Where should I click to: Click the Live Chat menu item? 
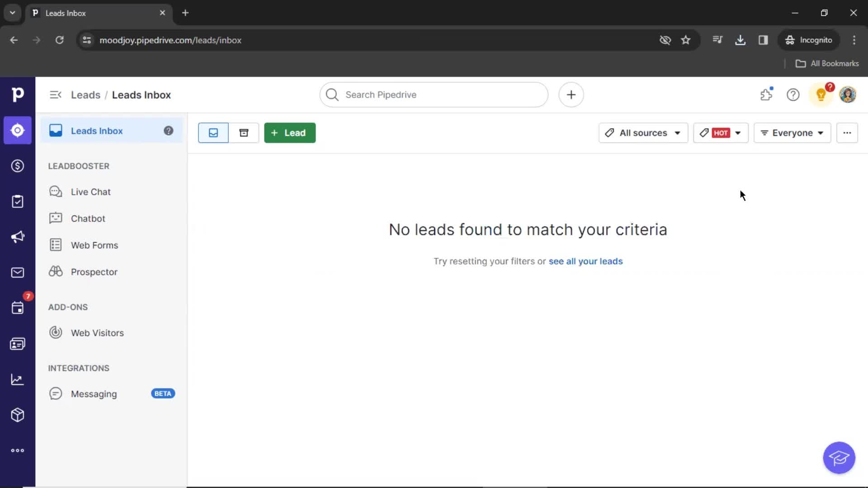[x=90, y=191]
